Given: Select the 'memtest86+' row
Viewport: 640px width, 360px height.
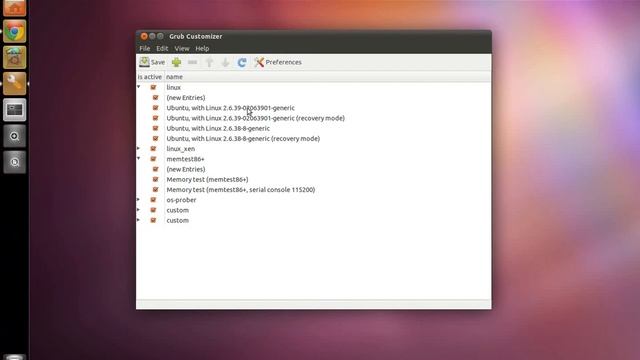Looking at the screenshot, I should coord(185,159).
